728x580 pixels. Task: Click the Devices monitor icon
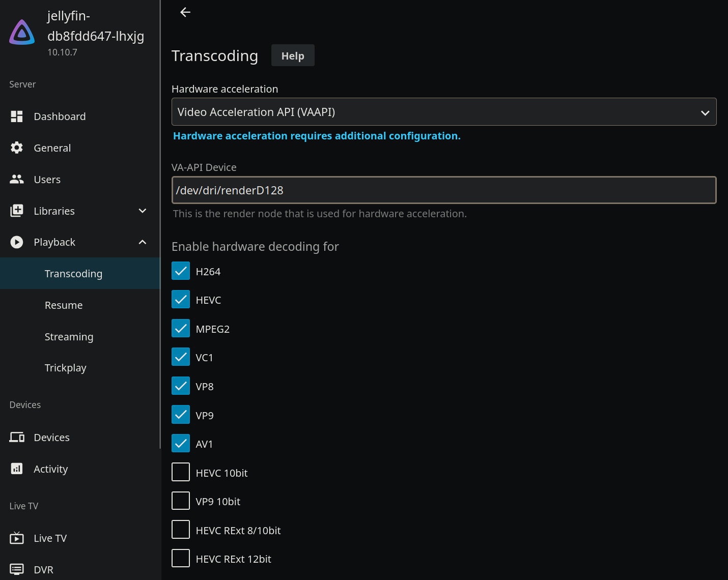click(x=17, y=438)
